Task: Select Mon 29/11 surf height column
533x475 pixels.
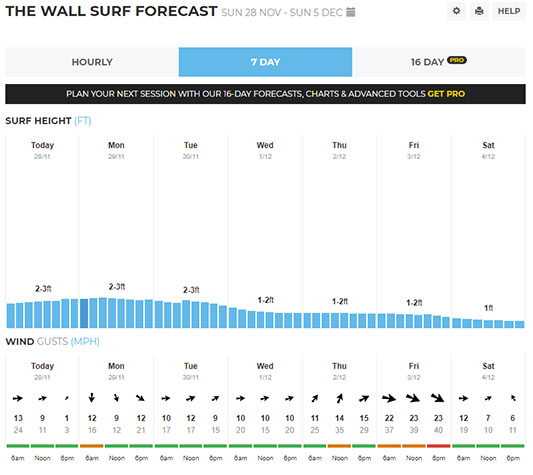Action: click(x=117, y=231)
